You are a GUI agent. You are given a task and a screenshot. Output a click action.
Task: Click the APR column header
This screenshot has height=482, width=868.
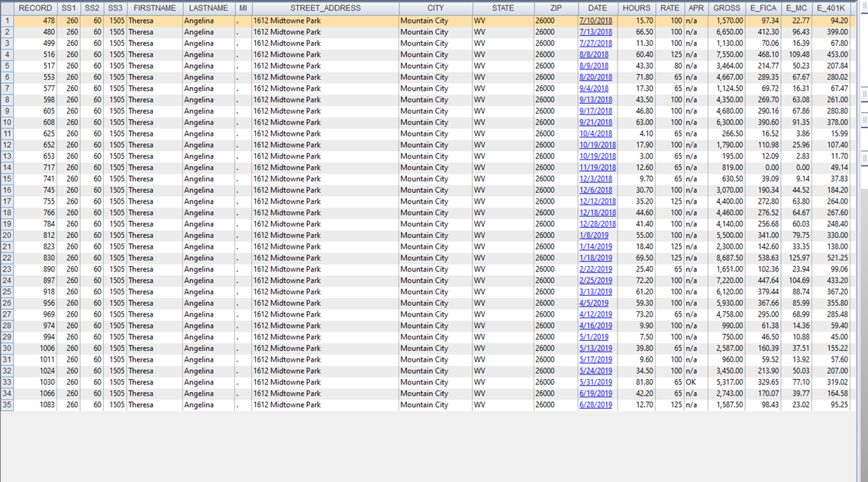(x=696, y=8)
